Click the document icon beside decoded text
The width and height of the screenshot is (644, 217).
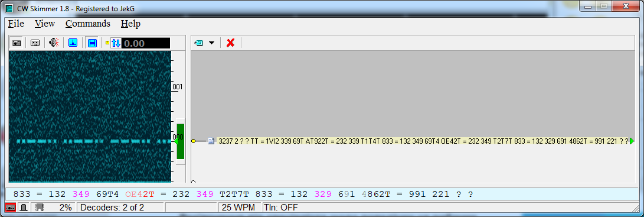211,141
